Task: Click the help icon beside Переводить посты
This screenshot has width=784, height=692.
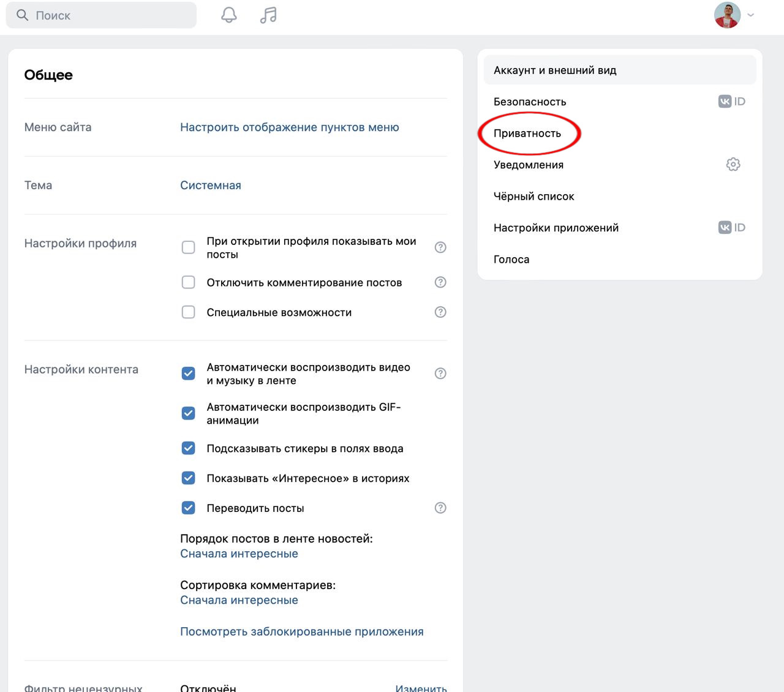Action: point(440,507)
